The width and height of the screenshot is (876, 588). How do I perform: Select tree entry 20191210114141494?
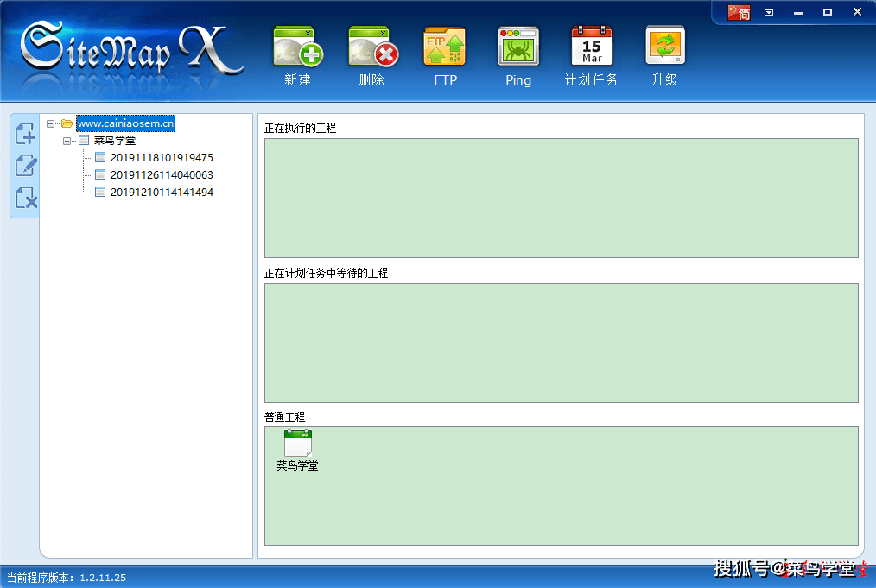click(162, 193)
